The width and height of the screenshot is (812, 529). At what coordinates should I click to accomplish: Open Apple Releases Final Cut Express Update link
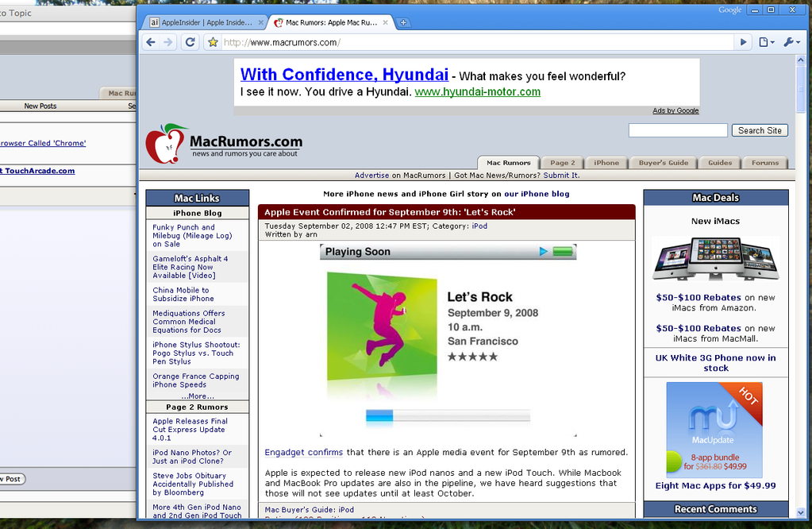(190, 430)
